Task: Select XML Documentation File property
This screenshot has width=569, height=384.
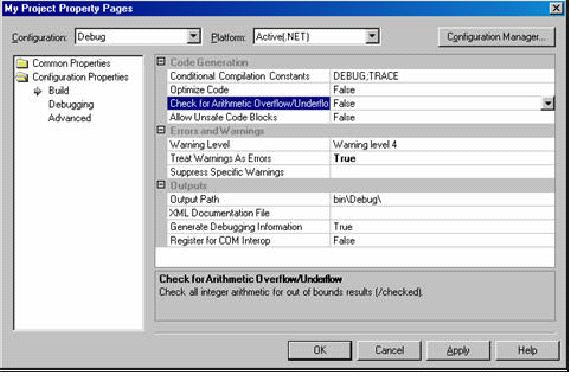Action: coord(249,213)
